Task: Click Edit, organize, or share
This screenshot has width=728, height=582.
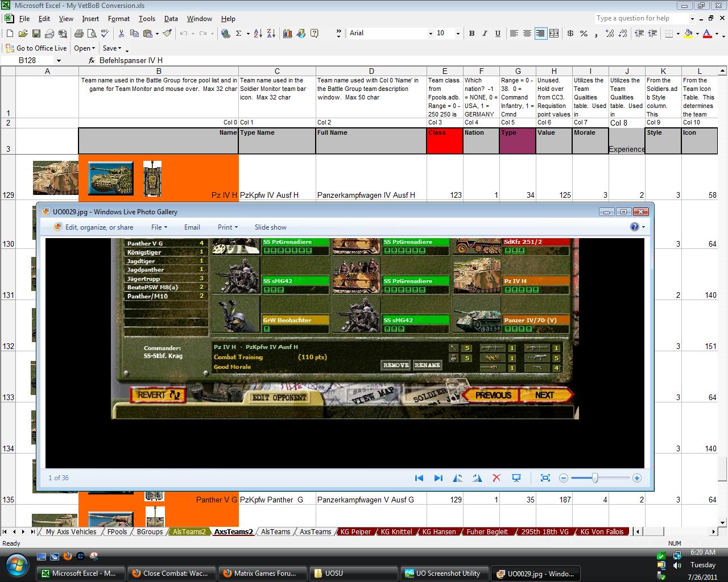Action: 94,227
